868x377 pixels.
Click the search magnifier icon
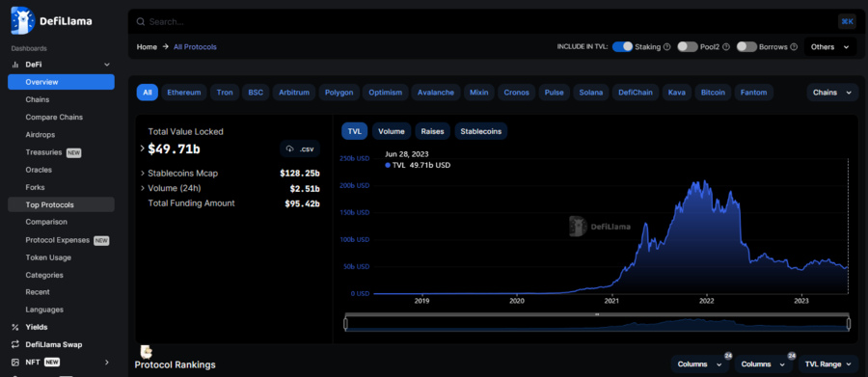click(140, 21)
